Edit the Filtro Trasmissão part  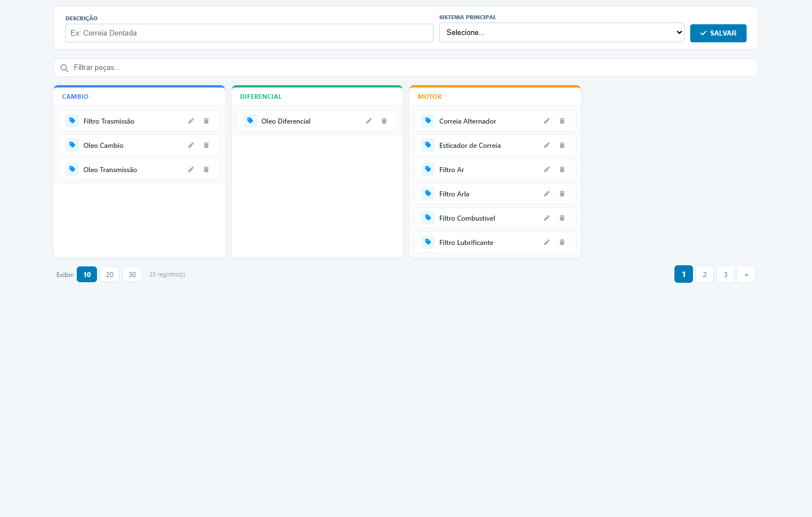click(x=191, y=121)
